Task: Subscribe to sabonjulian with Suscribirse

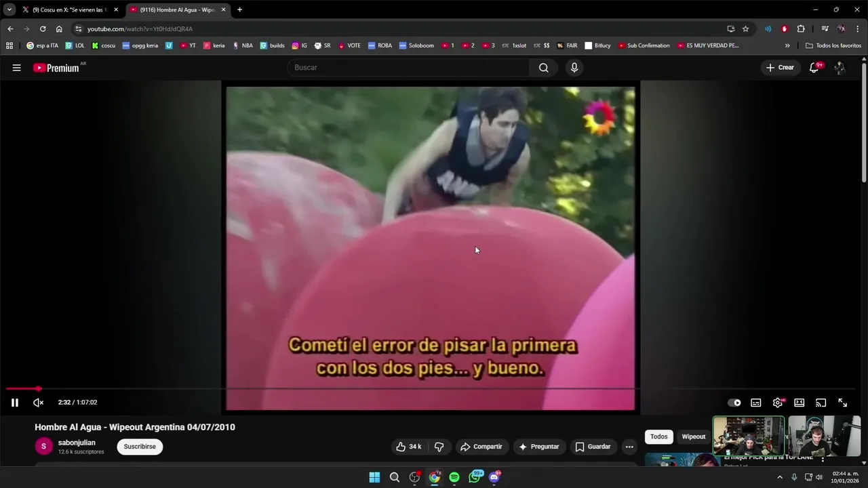Action: point(140,447)
